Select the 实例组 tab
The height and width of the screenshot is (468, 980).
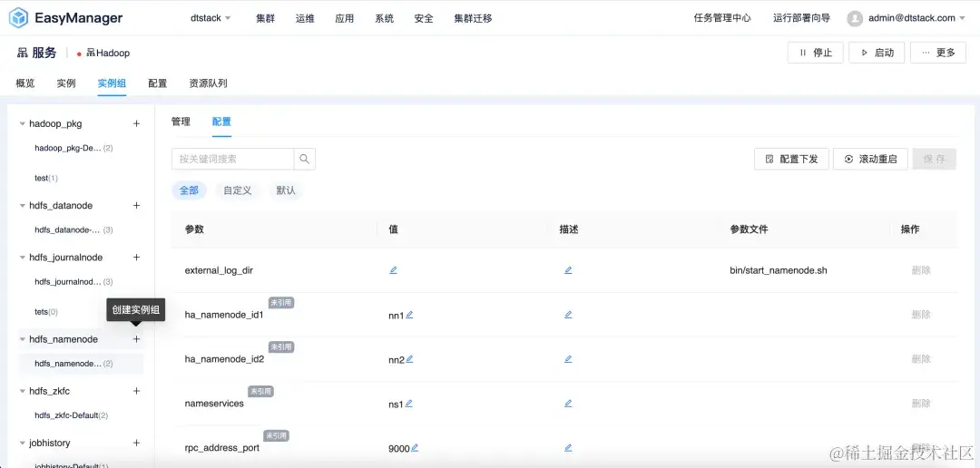click(x=112, y=83)
